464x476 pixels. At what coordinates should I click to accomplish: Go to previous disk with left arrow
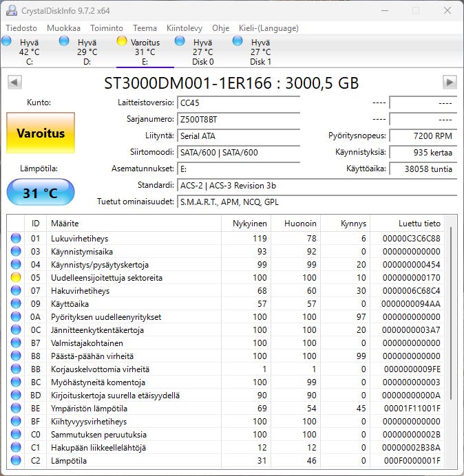14,83
